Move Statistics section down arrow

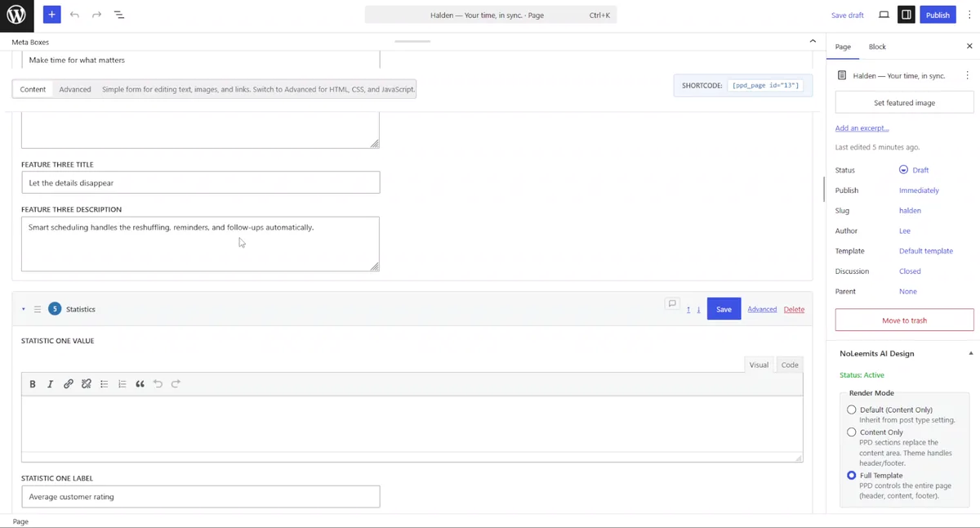(x=698, y=310)
